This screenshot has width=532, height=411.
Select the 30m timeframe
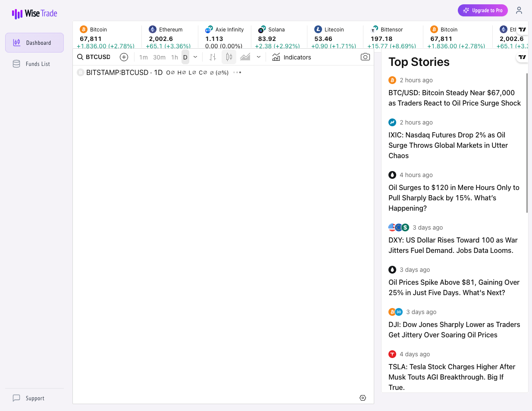(159, 56)
